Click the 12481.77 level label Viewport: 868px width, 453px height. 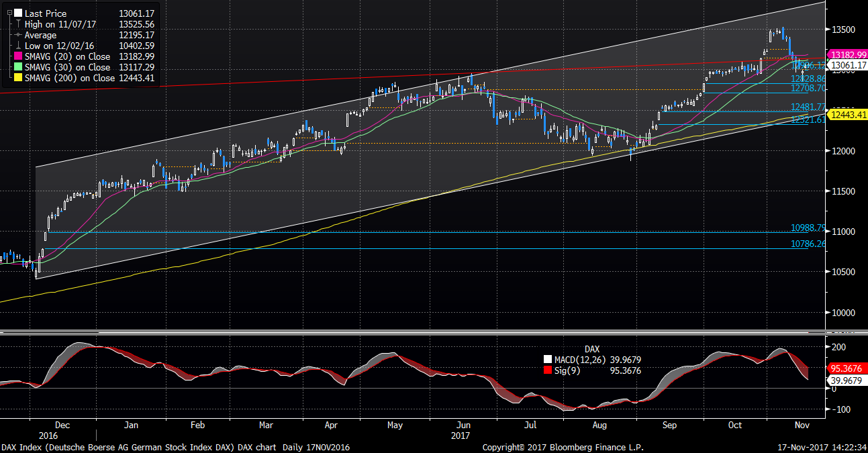click(808, 107)
